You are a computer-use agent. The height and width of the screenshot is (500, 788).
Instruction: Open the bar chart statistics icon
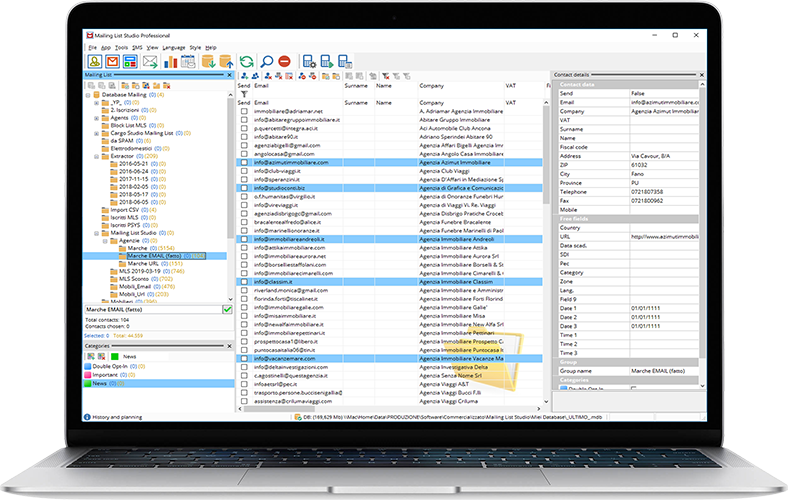coord(170,62)
